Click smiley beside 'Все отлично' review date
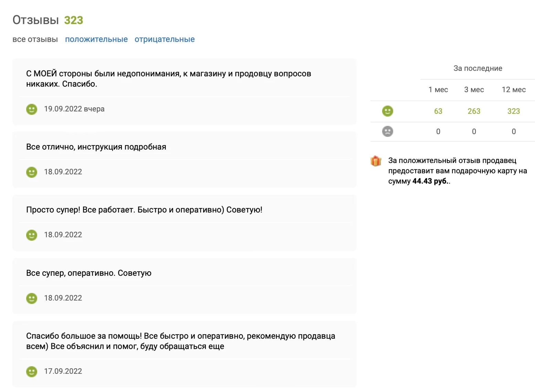The height and width of the screenshot is (392, 535). [32, 172]
